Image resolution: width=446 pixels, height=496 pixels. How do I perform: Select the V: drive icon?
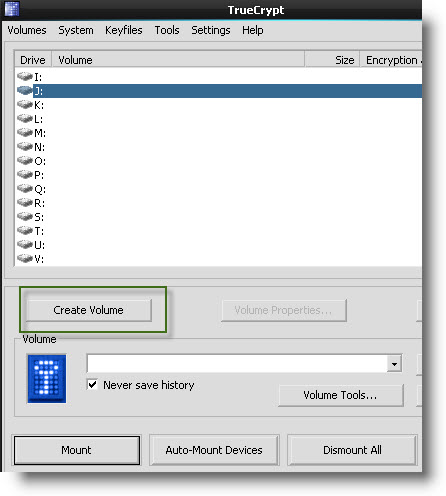[25, 258]
